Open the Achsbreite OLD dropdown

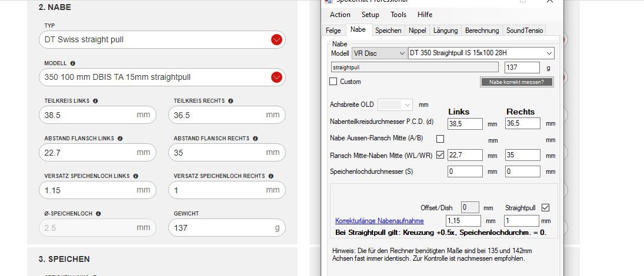(x=395, y=105)
